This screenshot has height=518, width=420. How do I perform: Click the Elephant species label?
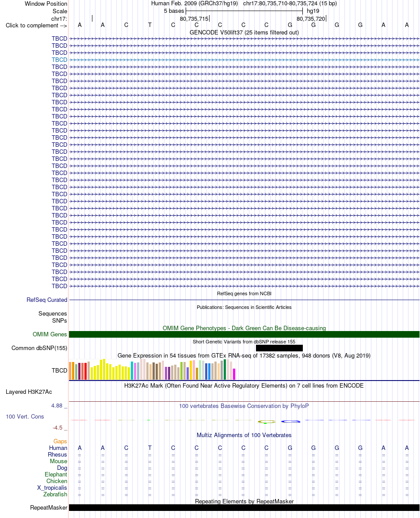pyautogui.click(x=56, y=474)
